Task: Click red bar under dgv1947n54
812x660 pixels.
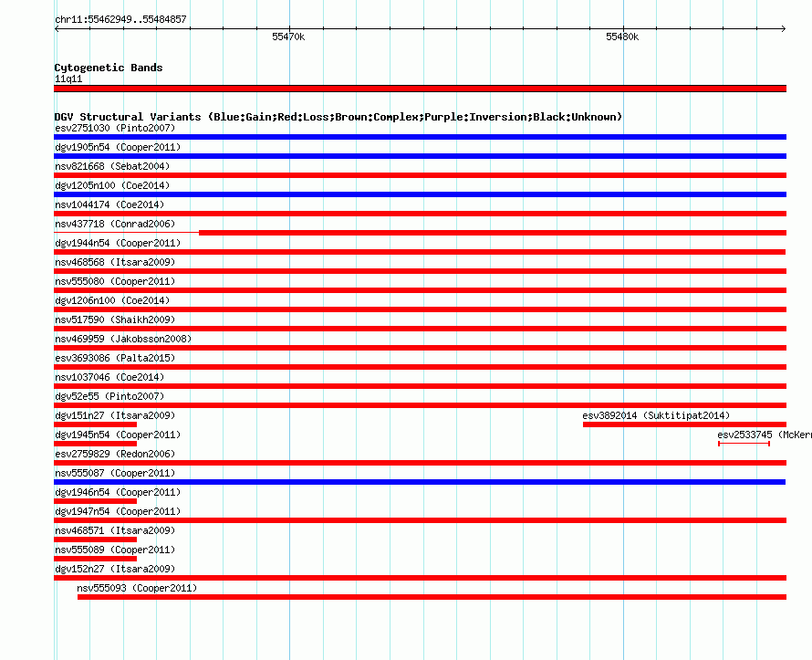Action: (x=420, y=520)
